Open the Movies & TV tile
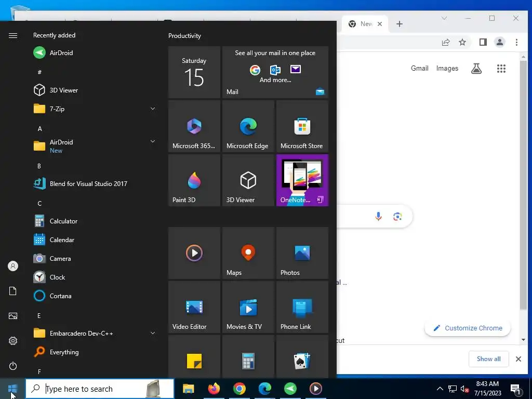 click(x=248, y=307)
